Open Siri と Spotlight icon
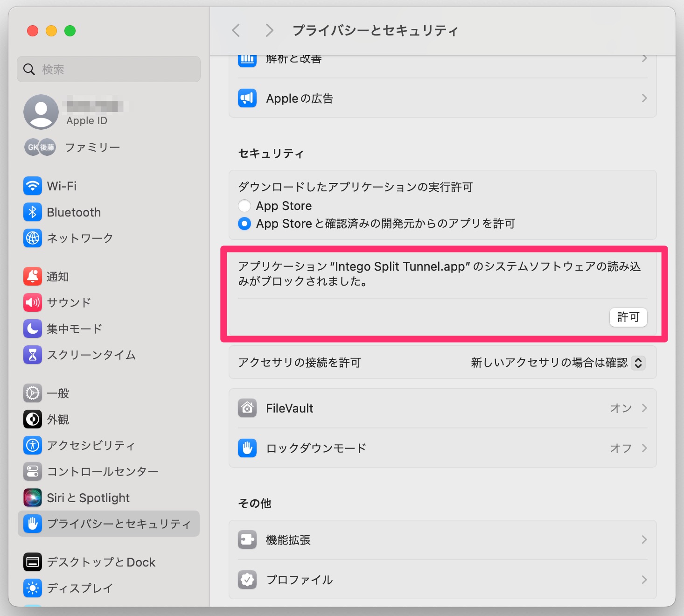This screenshot has height=616, width=684. (33, 498)
